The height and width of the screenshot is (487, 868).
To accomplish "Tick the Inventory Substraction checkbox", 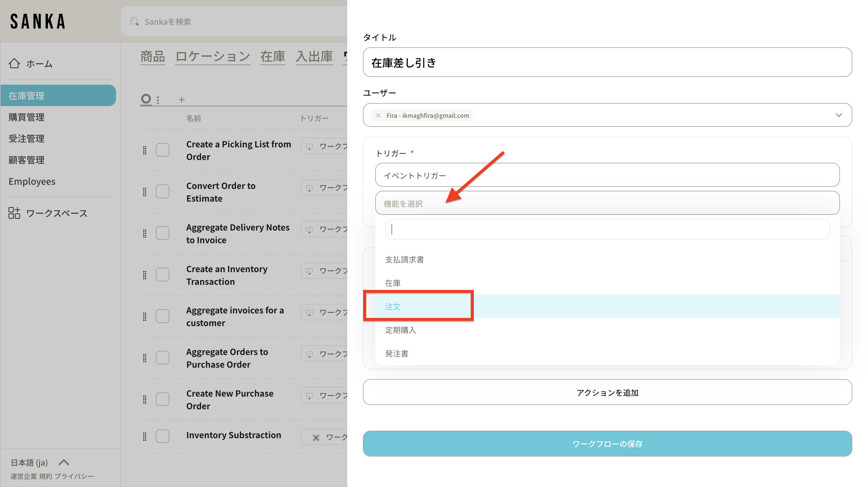I will pos(162,436).
